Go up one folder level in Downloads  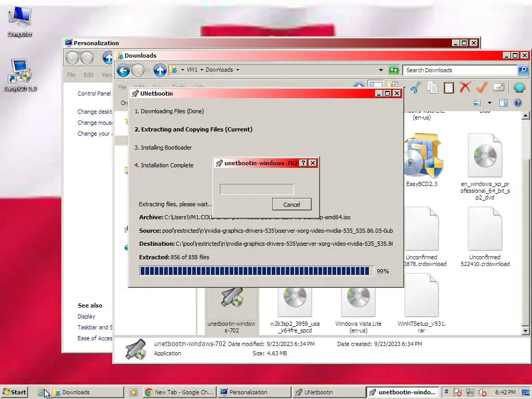click(160, 70)
